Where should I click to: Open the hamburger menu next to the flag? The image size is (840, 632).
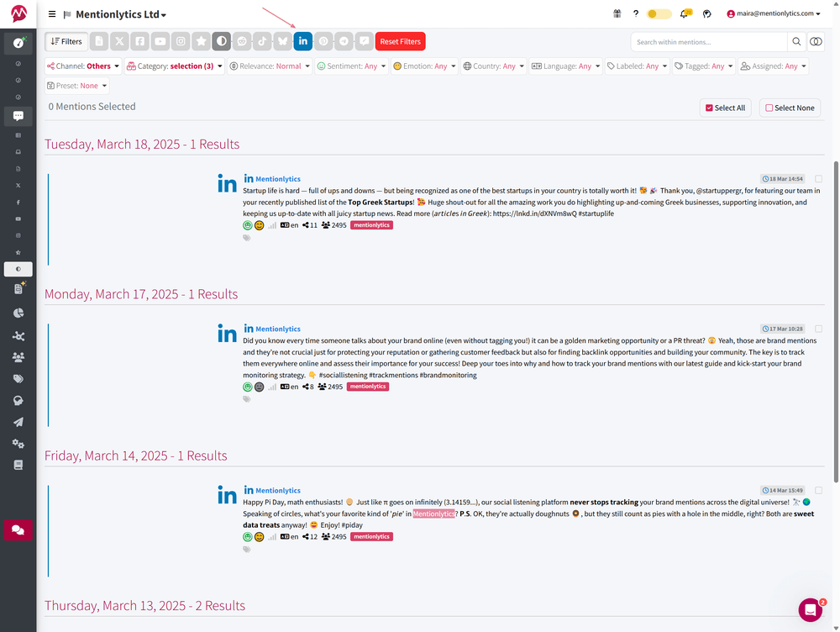[x=52, y=14]
